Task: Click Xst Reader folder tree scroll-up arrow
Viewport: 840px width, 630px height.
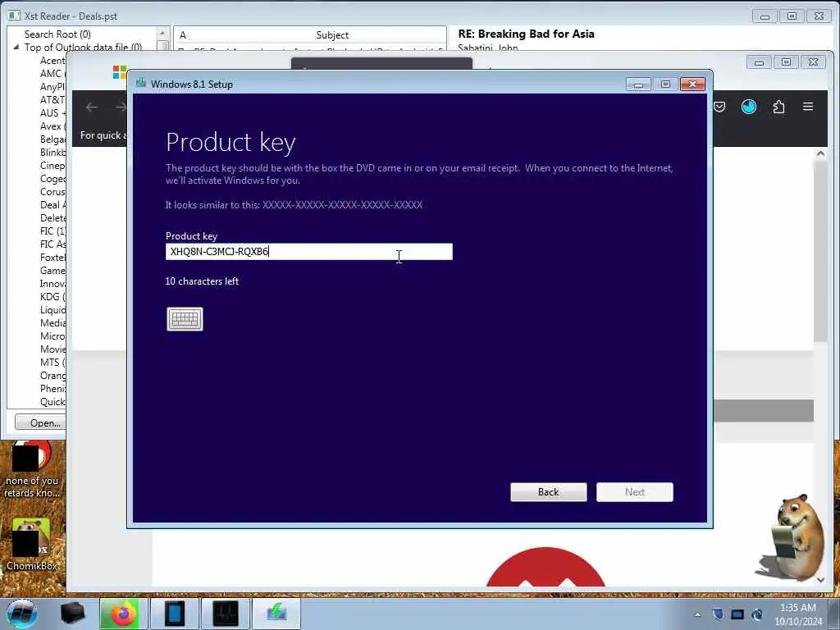Action: coord(162,33)
